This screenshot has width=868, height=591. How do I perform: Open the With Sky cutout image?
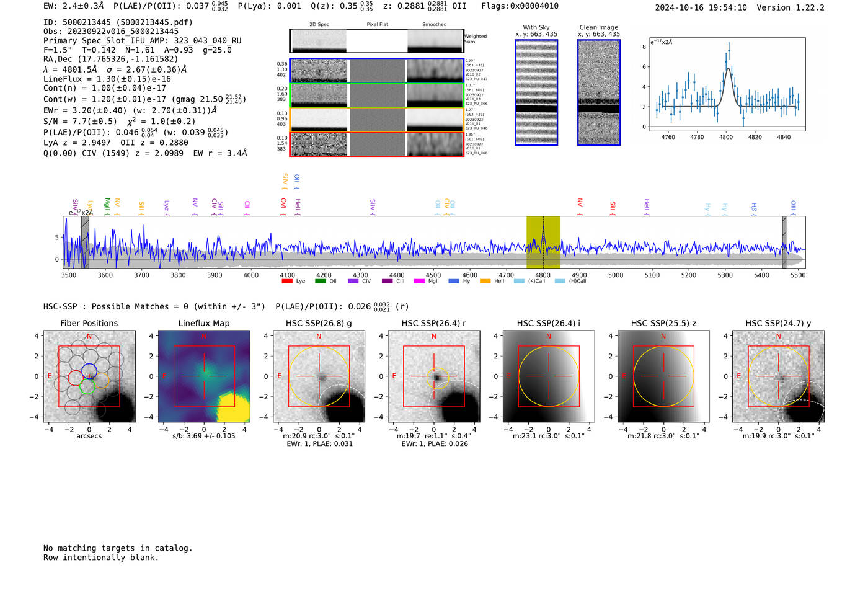coord(536,92)
